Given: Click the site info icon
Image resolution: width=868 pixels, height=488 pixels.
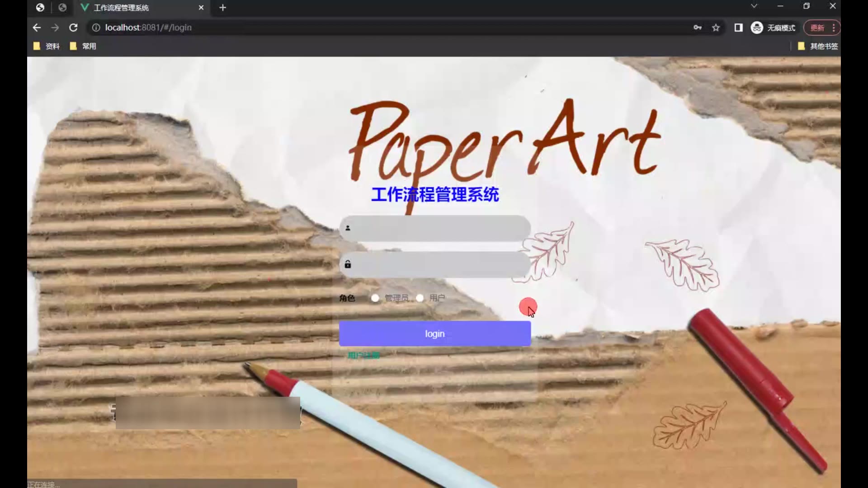Looking at the screenshot, I should (x=96, y=28).
